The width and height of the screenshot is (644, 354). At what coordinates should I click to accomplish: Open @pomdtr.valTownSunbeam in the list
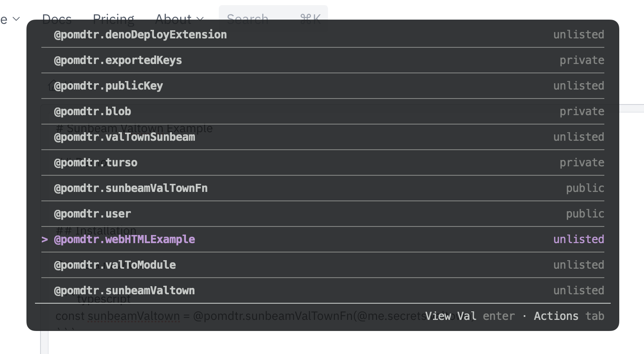click(x=323, y=137)
